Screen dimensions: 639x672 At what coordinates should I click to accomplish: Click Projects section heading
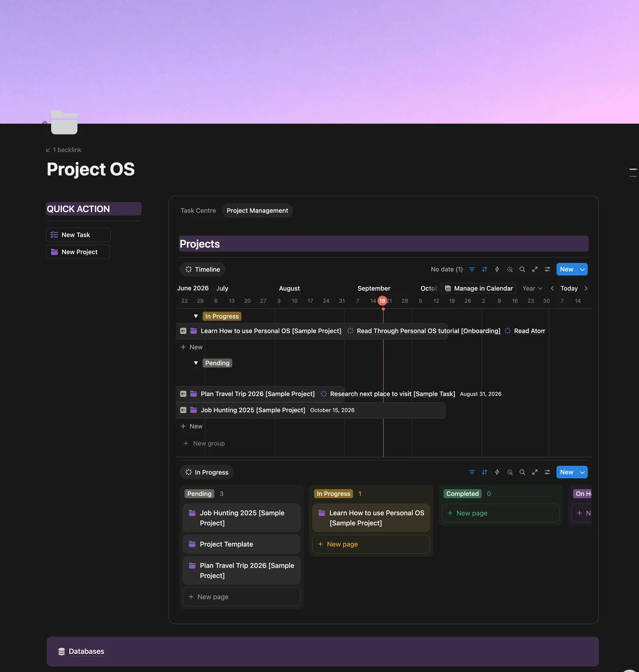click(x=200, y=244)
